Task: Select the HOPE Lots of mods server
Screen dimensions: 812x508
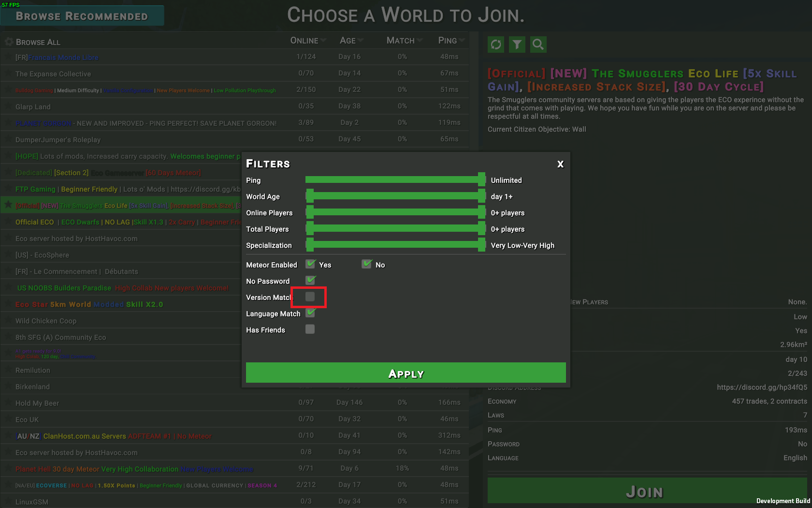Action: (x=121, y=156)
